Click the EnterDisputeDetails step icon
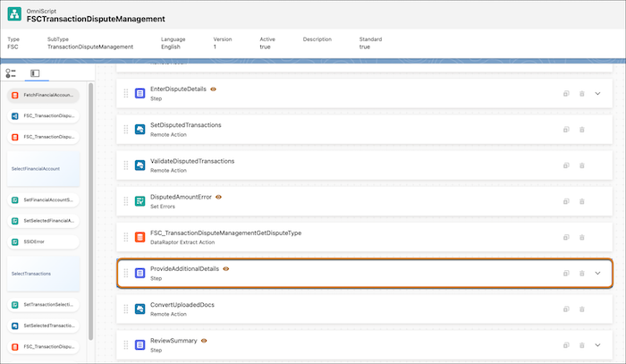Viewport: 626px width, 364px height. (140, 93)
